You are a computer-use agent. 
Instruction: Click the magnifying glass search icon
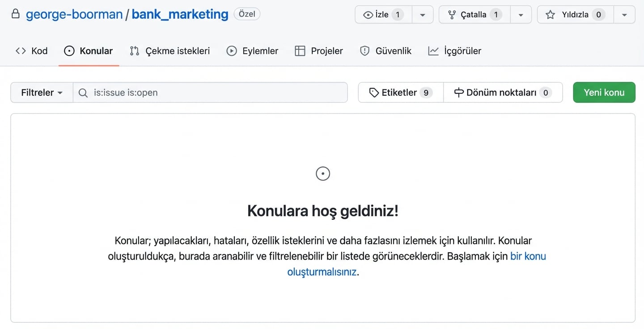[x=83, y=93]
